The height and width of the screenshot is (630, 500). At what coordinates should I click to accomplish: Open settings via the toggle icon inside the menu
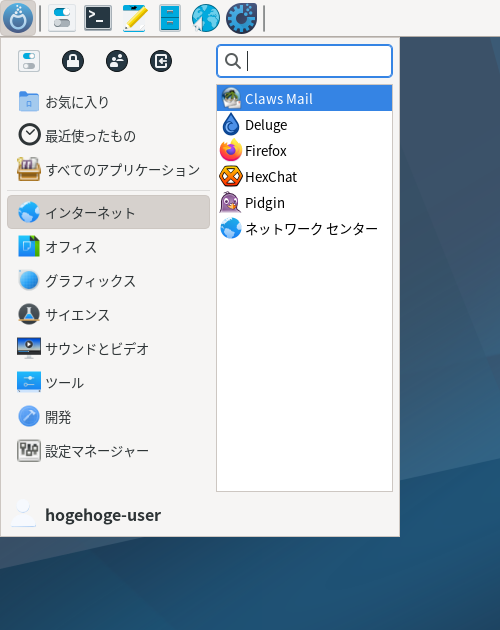point(29,61)
